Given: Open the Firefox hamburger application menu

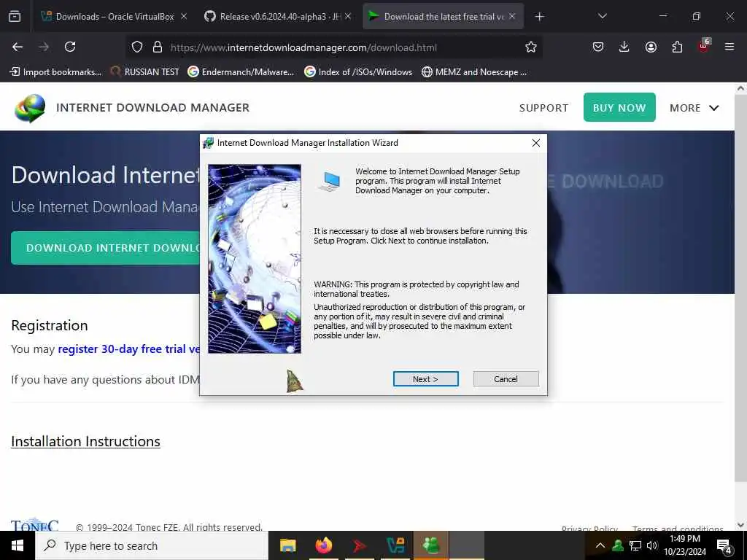Looking at the screenshot, I should point(729,47).
